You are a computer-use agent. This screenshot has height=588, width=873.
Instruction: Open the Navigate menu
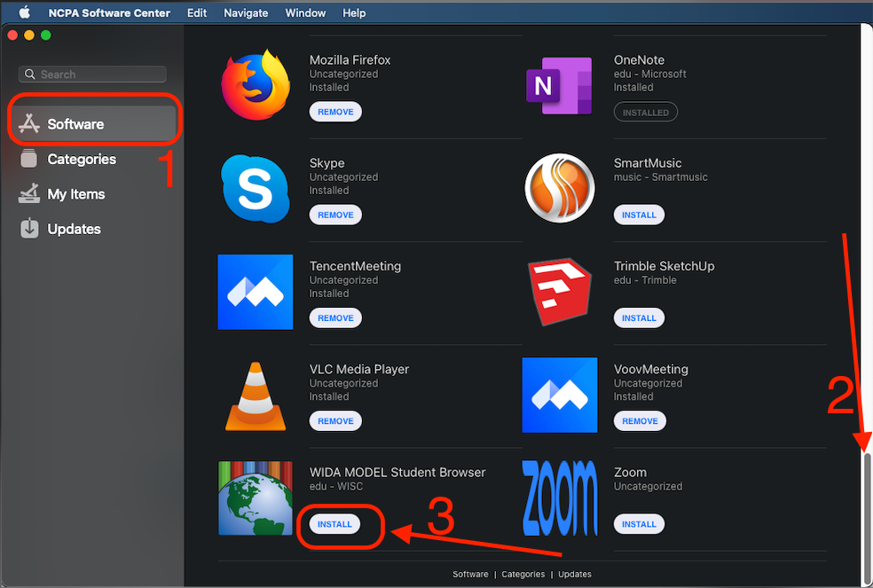(246, 13)
